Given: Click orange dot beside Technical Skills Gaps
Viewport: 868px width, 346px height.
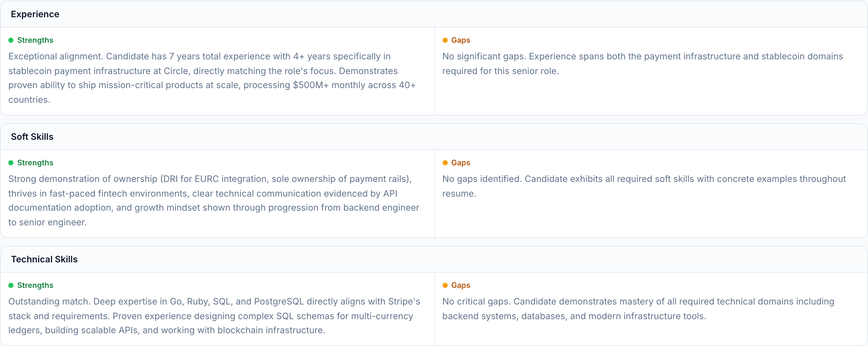Looking at the screenshot, I should [x=445, y=285].
